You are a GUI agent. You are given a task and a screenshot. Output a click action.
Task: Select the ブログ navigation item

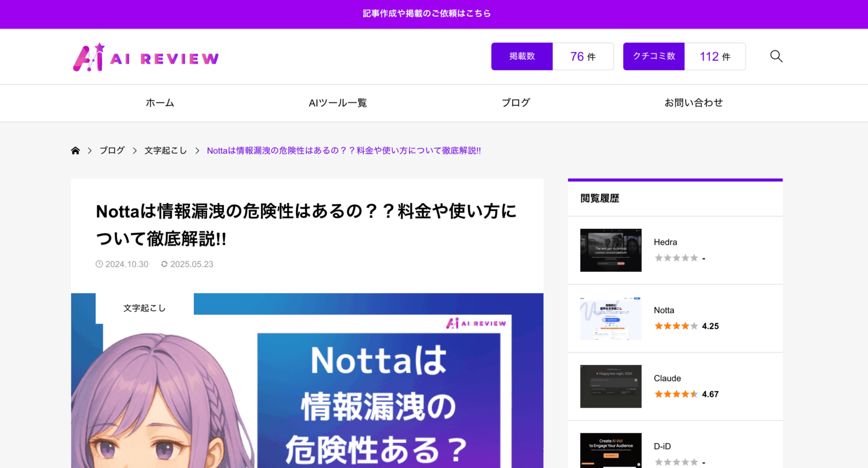(515, 102)
